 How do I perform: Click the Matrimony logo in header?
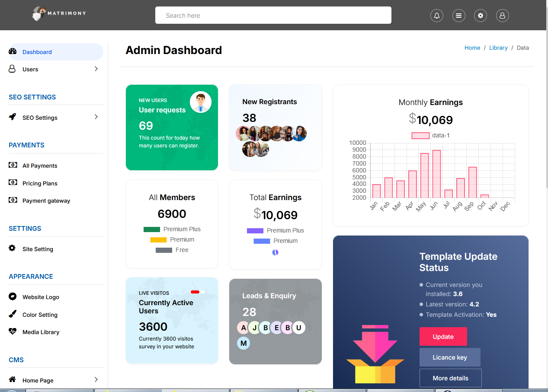(58, 13)
